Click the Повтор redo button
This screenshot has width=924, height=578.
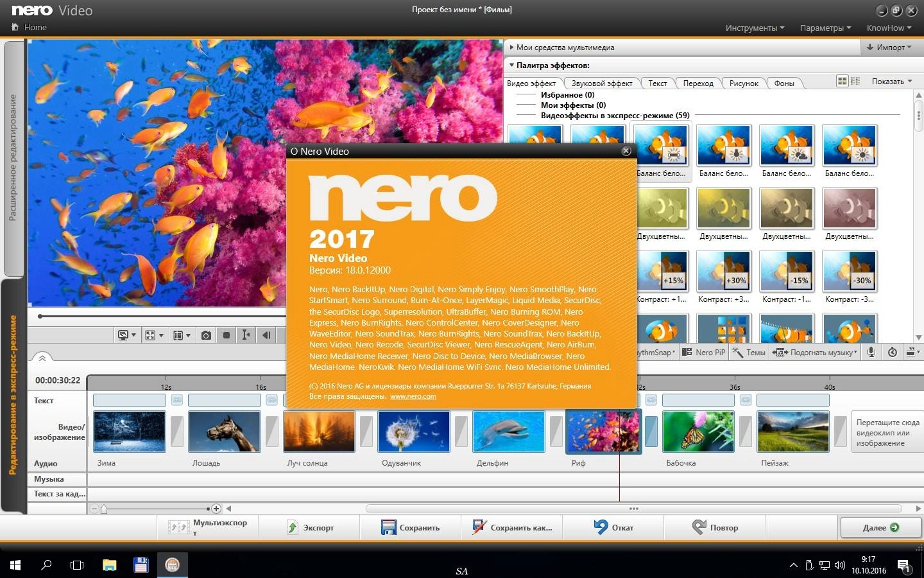click(x=715, y=527)
